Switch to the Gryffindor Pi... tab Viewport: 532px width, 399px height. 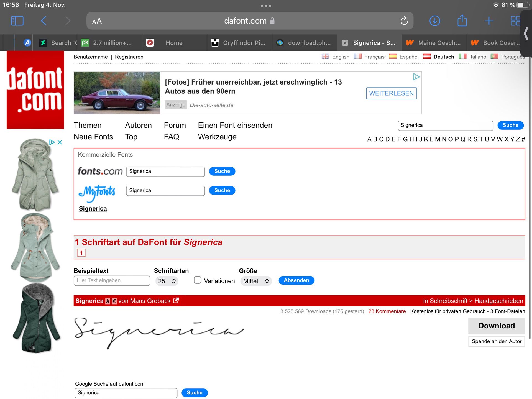tap(239, 43)
